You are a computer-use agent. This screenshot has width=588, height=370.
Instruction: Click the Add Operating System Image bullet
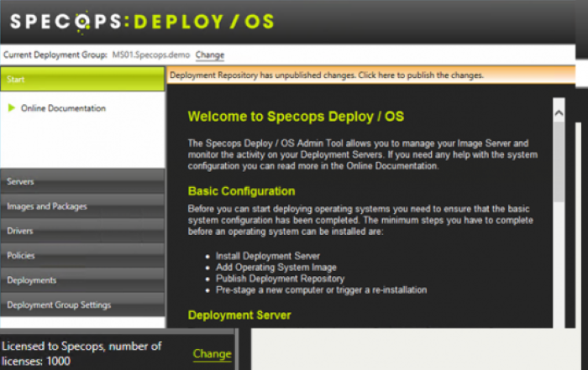[x=276, y=268]
